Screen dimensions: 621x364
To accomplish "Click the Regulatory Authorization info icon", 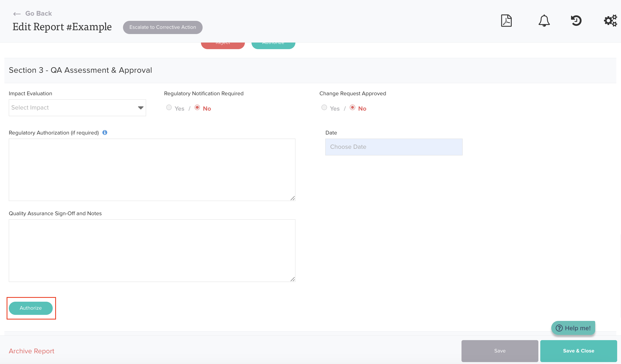I will click(105, 133).
